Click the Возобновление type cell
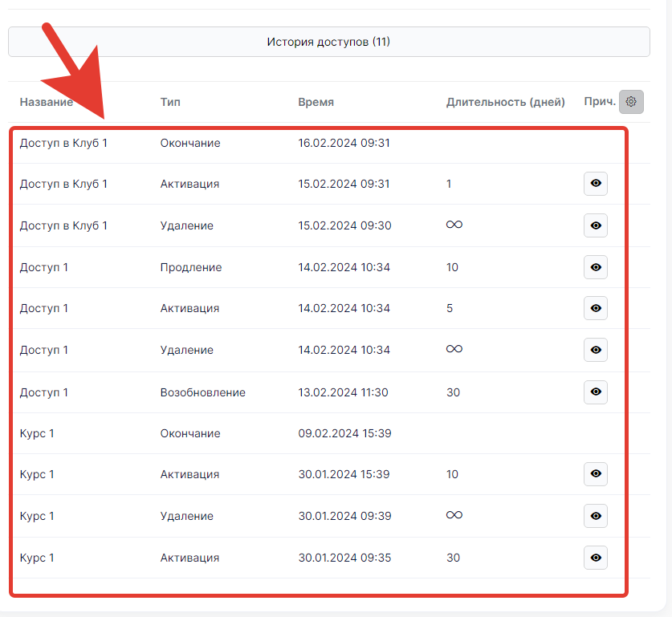Image resolution: width=672 pixels, height=617 pixels. [202, 392]
